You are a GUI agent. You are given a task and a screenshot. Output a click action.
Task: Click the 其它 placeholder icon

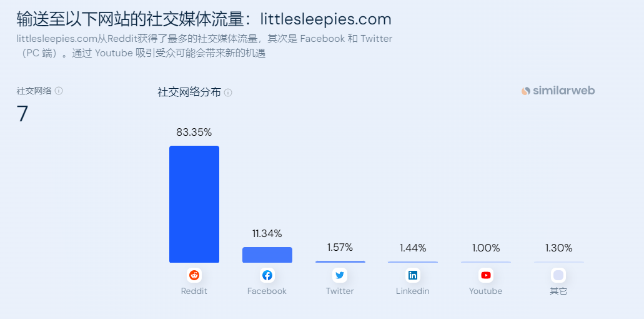click(x=558, y=275)
